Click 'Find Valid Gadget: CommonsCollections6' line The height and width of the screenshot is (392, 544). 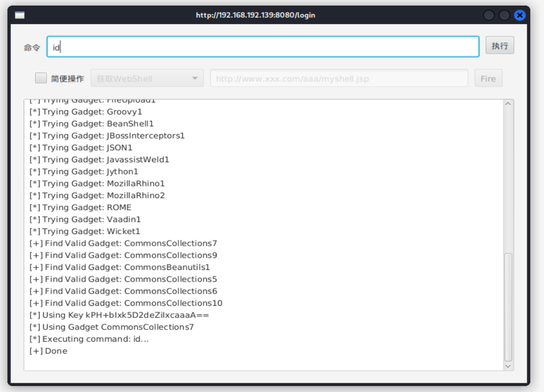tap(123, 291)
